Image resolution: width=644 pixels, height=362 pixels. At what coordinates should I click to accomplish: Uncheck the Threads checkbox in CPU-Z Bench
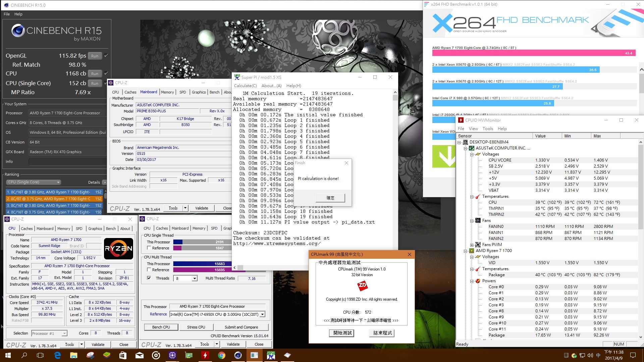[149, 278]
